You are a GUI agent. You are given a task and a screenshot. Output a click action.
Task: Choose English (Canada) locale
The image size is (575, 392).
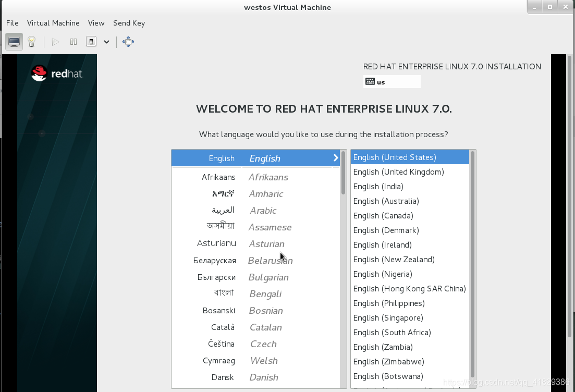[x=410, y=216]
